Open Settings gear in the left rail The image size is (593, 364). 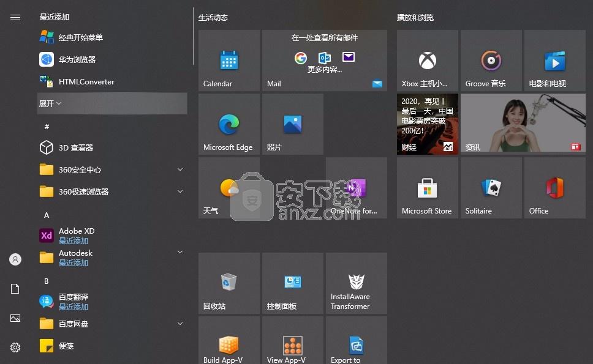[15, 347]
